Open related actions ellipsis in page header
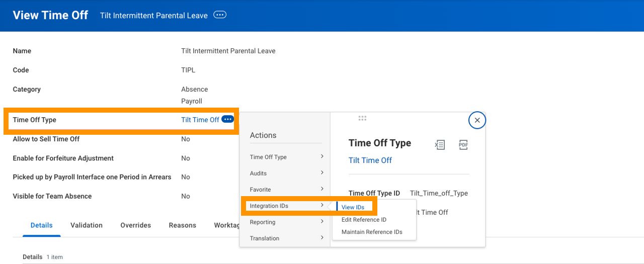Image resolution: width=644 pixels, height=264 pixels. point(220,15)
